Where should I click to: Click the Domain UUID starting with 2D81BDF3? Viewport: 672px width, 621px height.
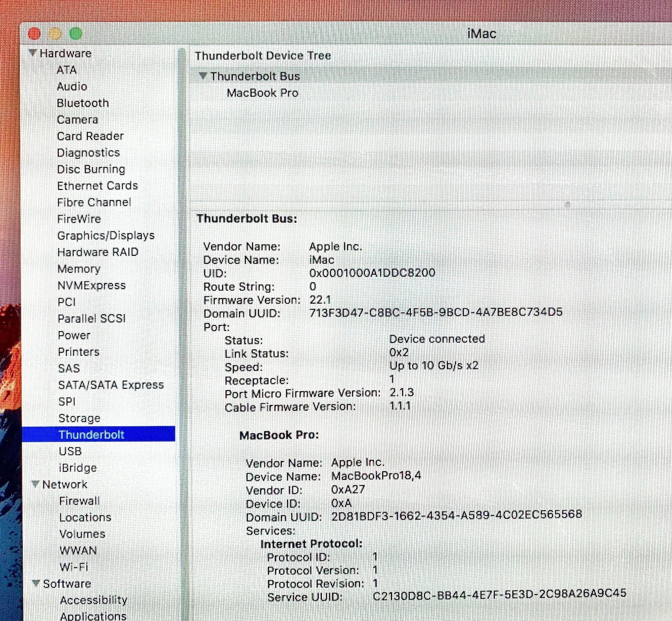point(457,515)
